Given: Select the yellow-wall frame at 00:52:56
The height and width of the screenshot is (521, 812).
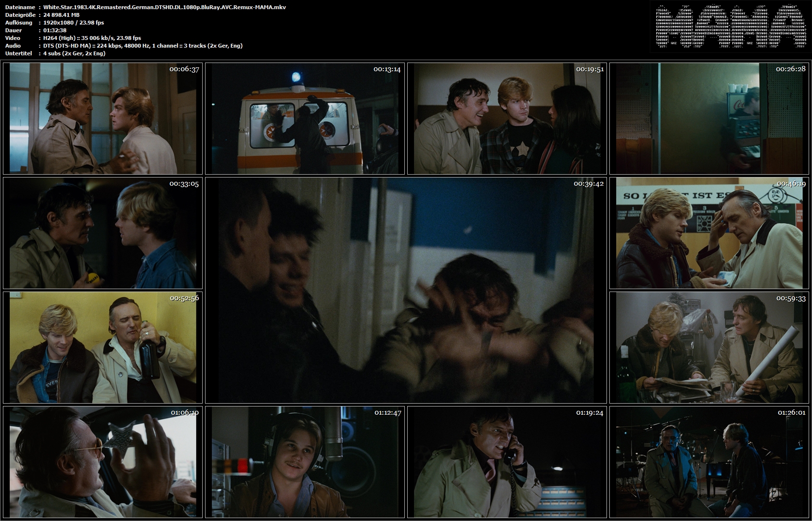Looking at the screenshot, I should point(103,347).
